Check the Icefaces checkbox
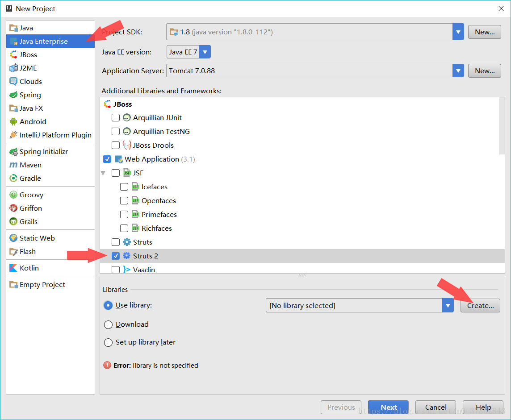This screenshot has height=420, width=511. coord(124,187)
